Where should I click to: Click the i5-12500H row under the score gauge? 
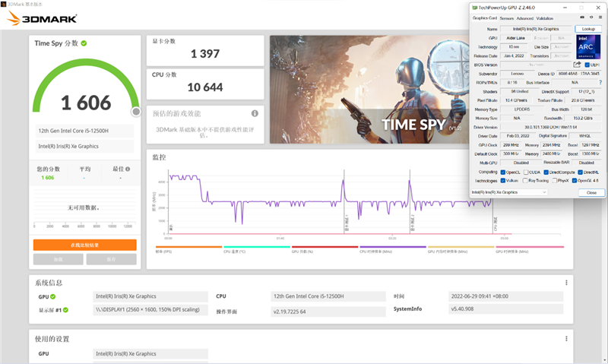click(84, 131)
